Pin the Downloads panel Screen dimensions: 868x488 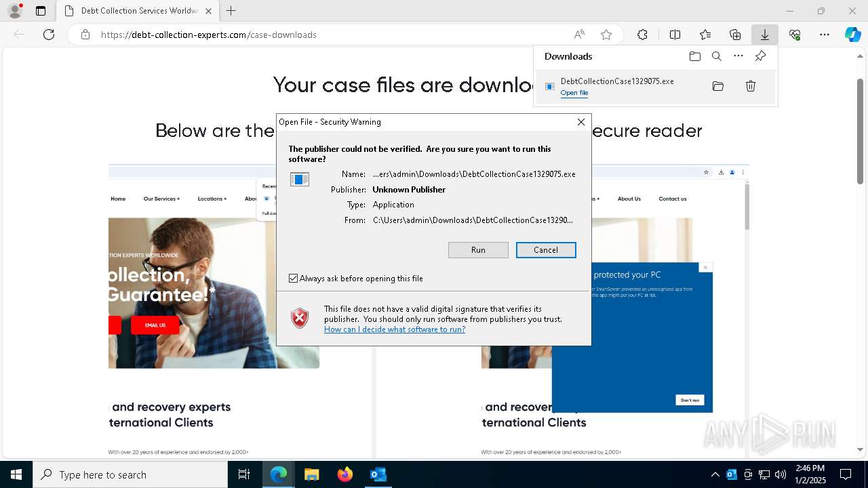pos(760,56)
